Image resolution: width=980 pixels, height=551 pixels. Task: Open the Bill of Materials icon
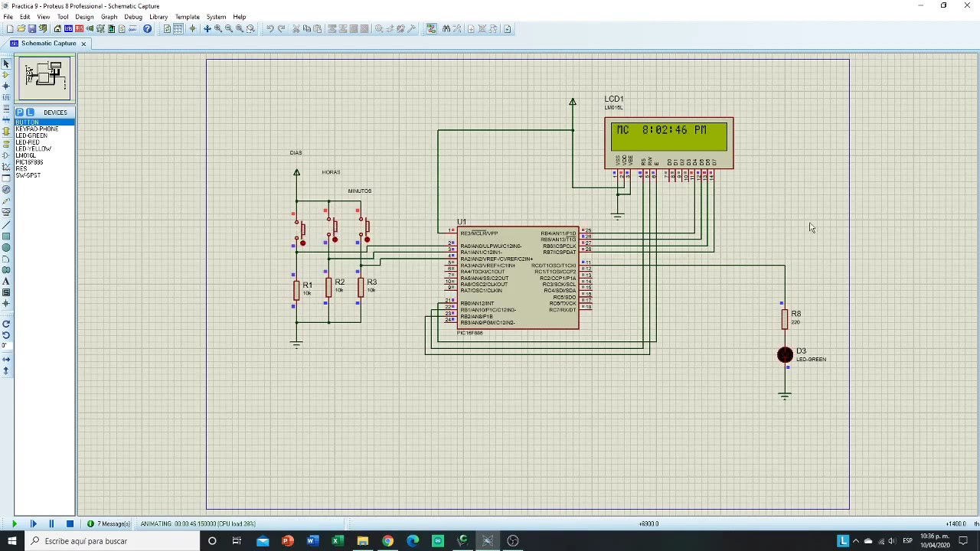click(x=122, y=29)
